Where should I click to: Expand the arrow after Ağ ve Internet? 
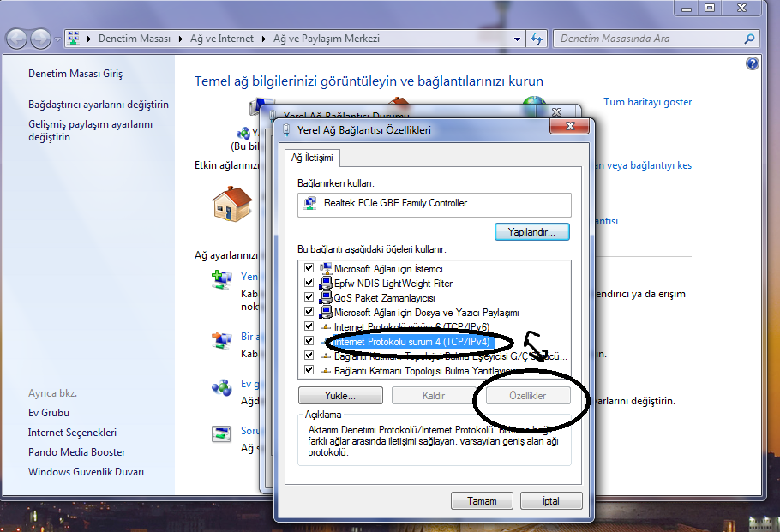pyautogui.click(x=264, y=39)
